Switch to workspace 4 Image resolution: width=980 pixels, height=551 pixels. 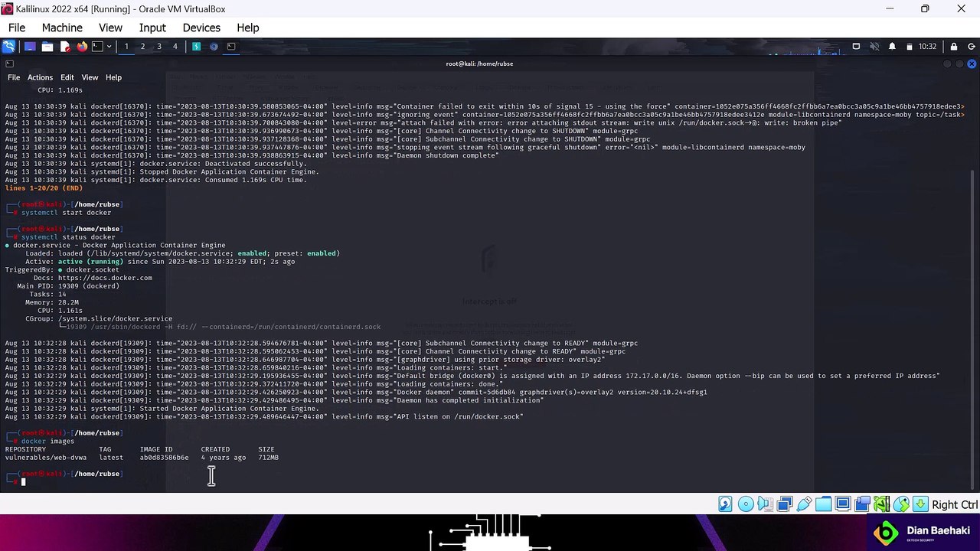tap(175, 47)
